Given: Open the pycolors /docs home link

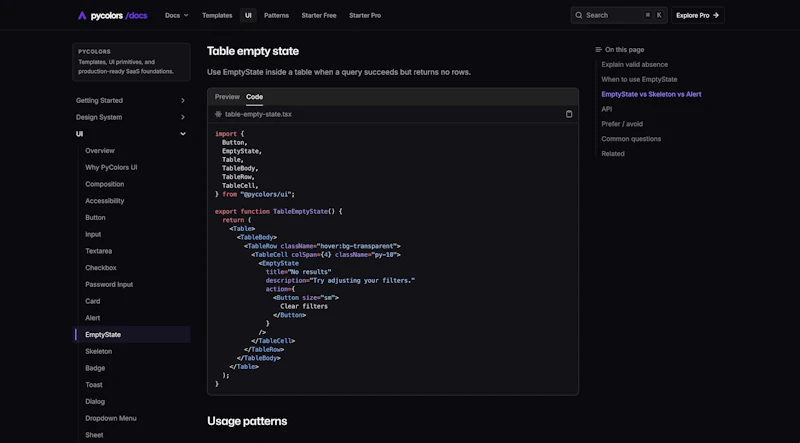Looking at the screenshot, I should [113, 15].
